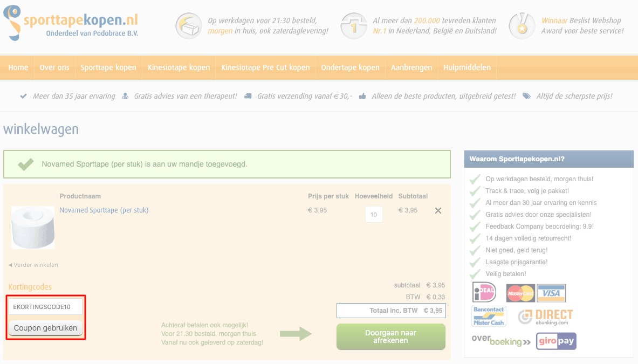Click the 'Hoeveelheid' column header
Viewport: 638px width, 364px height.
point(374,196)
